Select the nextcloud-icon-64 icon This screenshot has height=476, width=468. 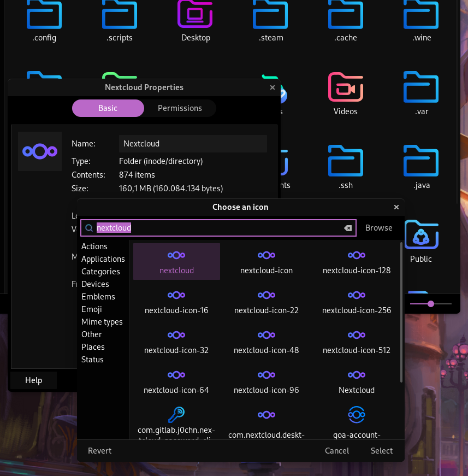(176, 381)
